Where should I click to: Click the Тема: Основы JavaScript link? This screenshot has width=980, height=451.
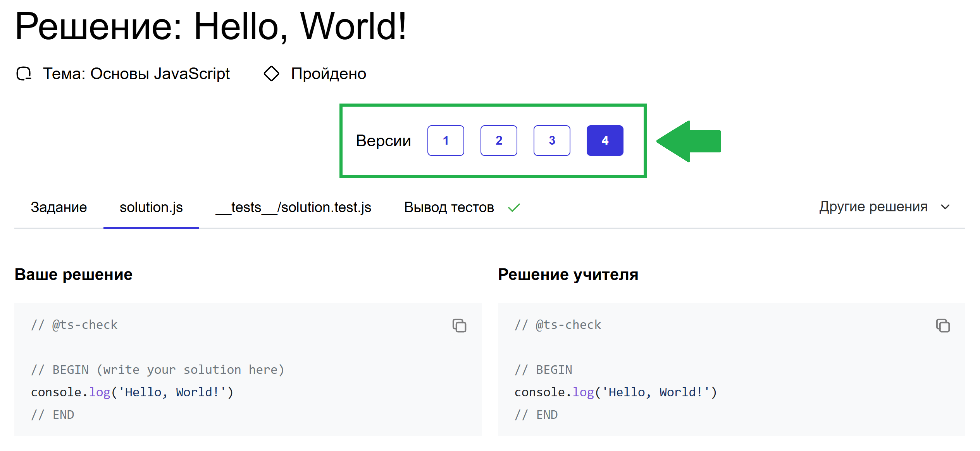(136, 74)
